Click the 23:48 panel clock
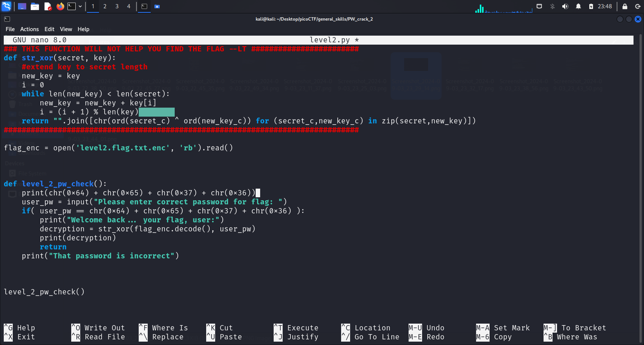This screenshot has height=345, width=644. point(605,6)
